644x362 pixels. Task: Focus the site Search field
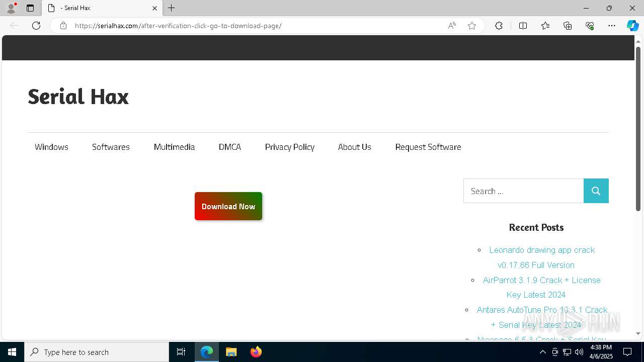[x=523, y=191]
